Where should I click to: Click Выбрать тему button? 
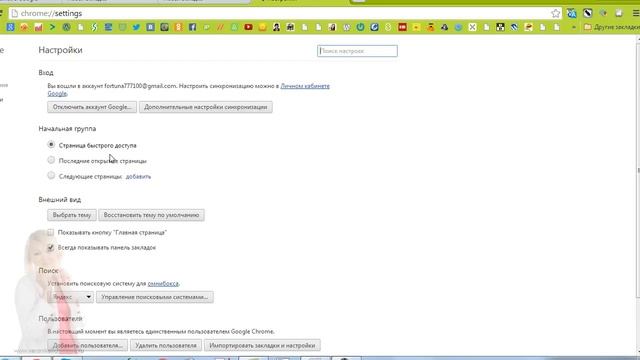click(x=72, y=215)
